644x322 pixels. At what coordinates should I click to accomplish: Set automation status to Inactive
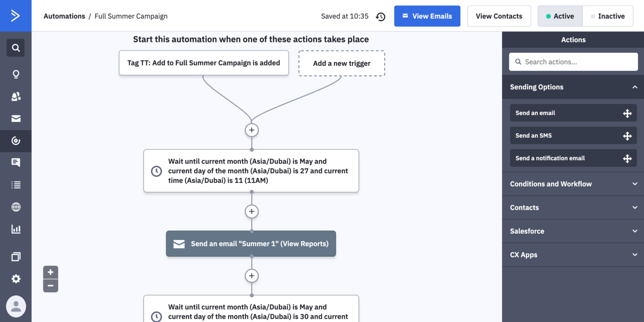pyautogui.click(x=608, y=16)
